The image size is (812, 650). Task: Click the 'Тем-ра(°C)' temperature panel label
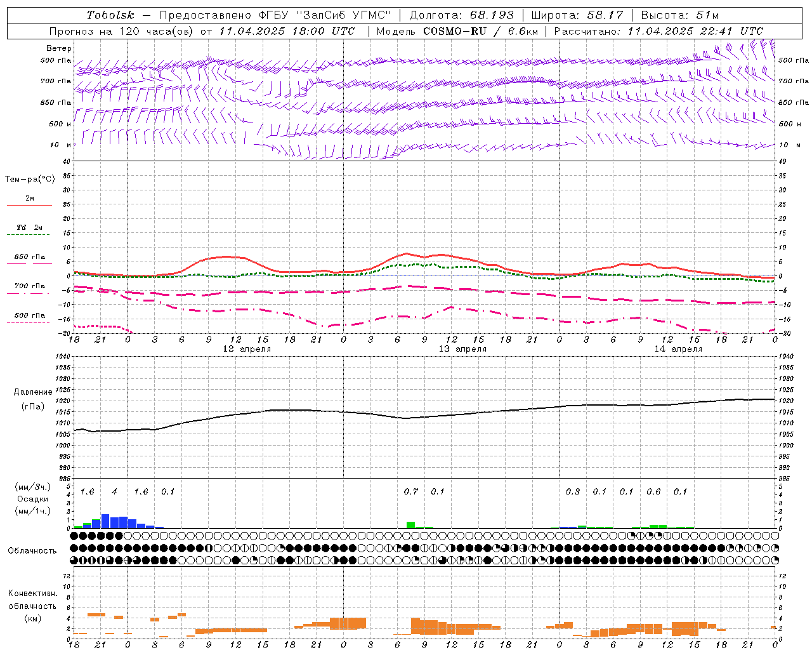[30, 180]
